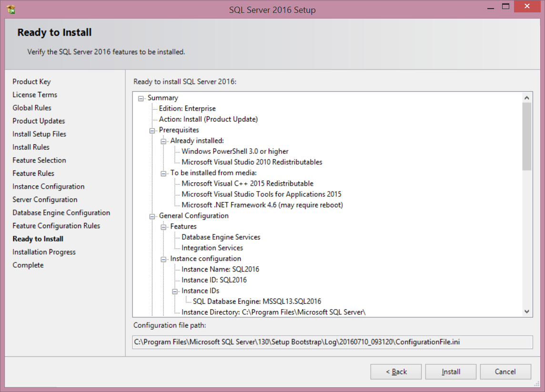Select the License Terms step
545x392 pixels.
35,95
